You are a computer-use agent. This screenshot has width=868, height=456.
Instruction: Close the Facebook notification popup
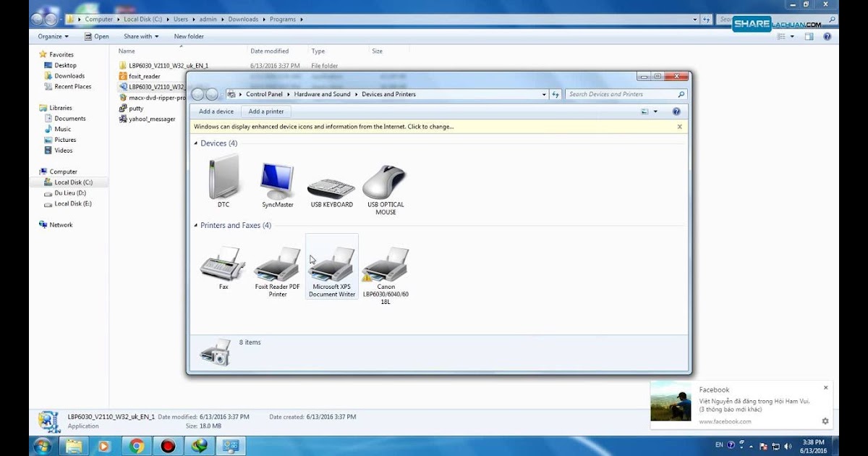click(x=825, y=388)
